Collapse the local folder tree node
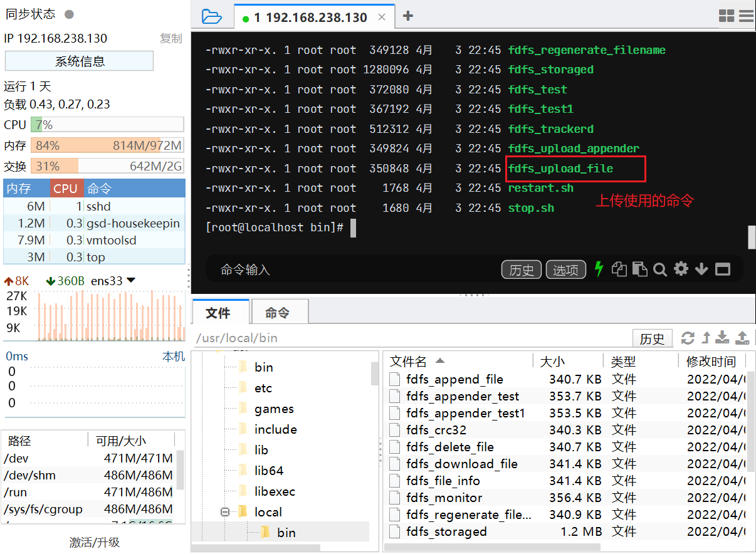 225,512
